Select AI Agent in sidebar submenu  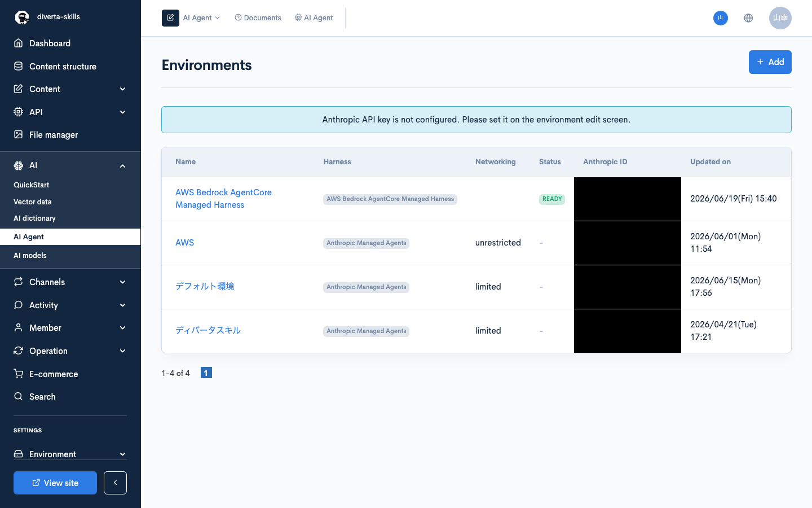coord(70,237)
